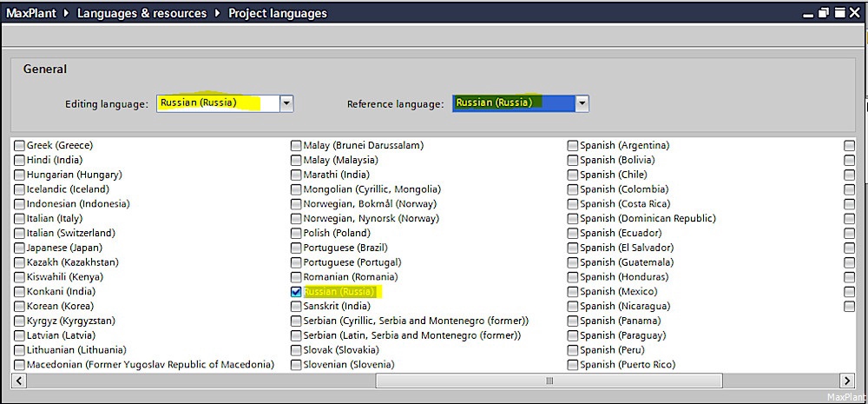Check the Greek (Greece) checkbox
Screen dimensions: 868x404
pos(19,146)
